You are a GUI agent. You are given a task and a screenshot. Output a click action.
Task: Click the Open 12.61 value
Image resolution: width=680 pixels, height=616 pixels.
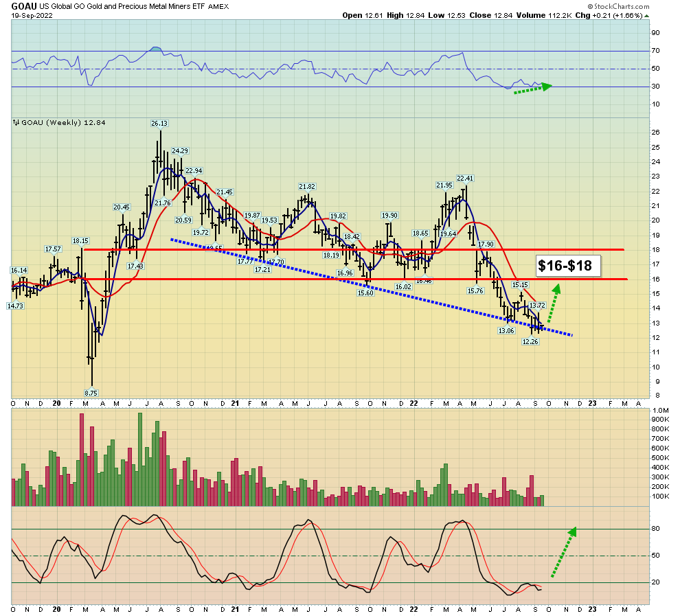(x=363, y=15)
